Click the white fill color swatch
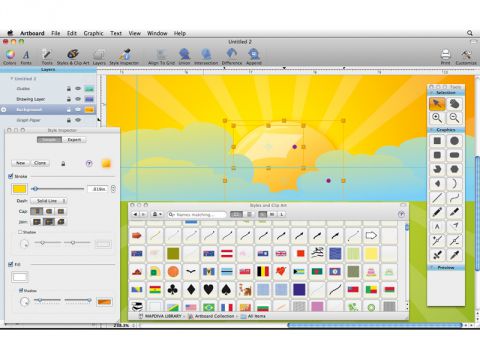 20,277
